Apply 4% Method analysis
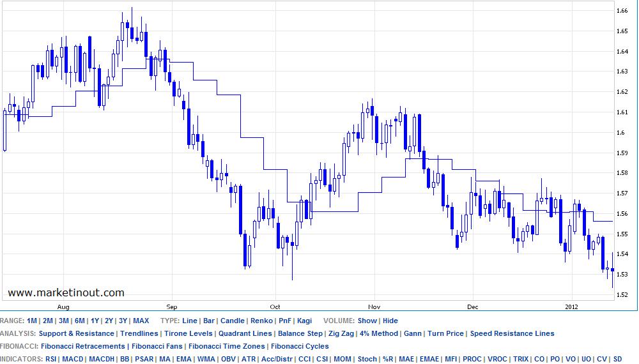639x364 pixels. point(378,333)
